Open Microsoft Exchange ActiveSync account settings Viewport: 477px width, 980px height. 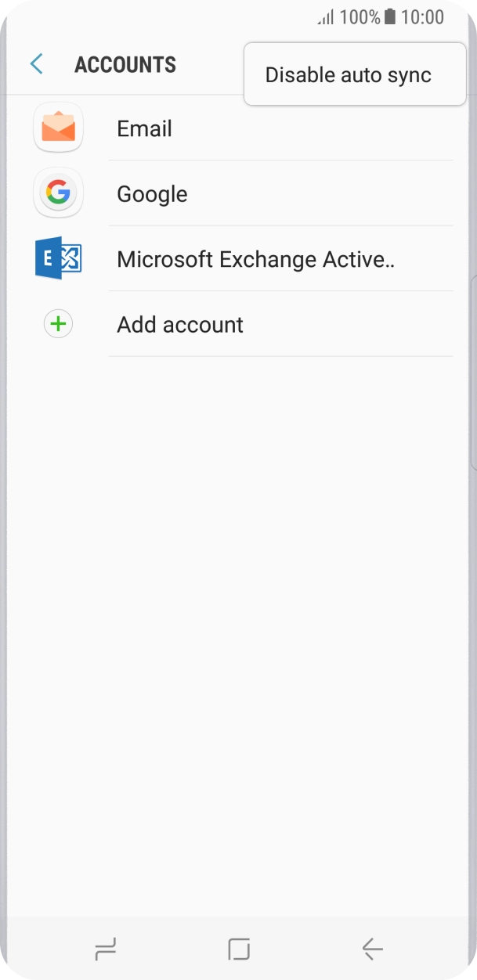click(235, 258)
